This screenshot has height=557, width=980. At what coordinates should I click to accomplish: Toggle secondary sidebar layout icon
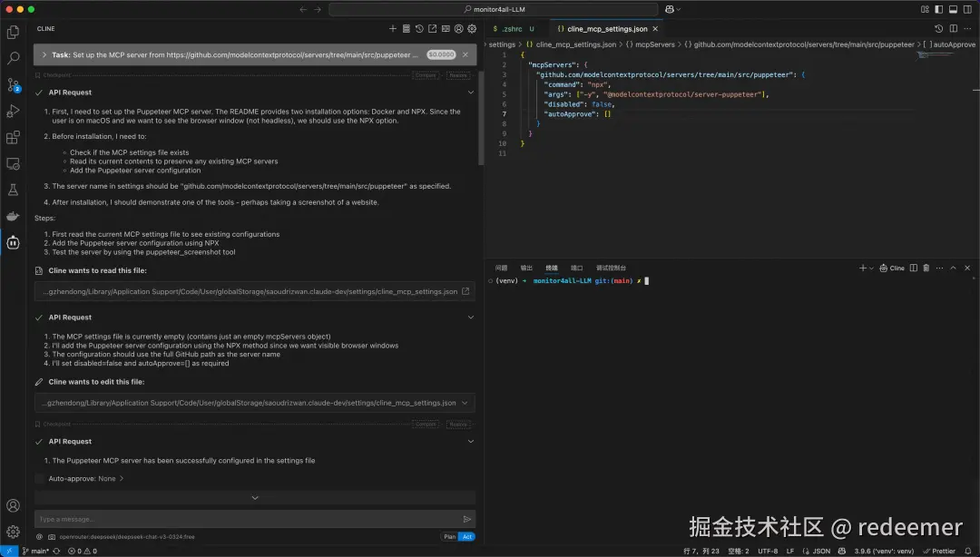coord(967,9)
